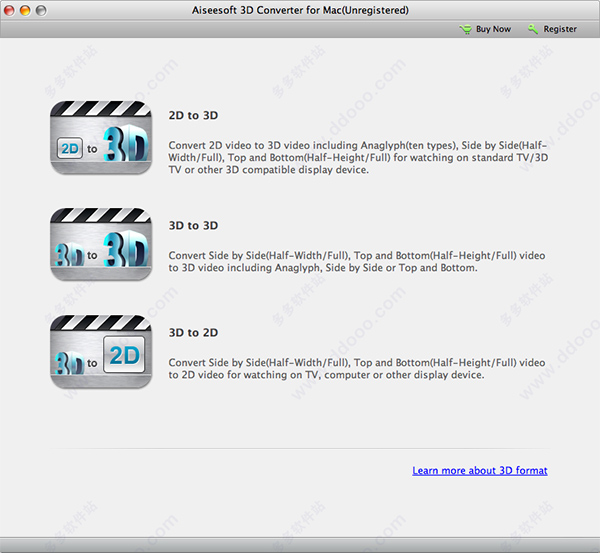Select the '3D to 3D' heading
Image resolution: width=600 pixels, height=553 pixels.
pos(193,225)
